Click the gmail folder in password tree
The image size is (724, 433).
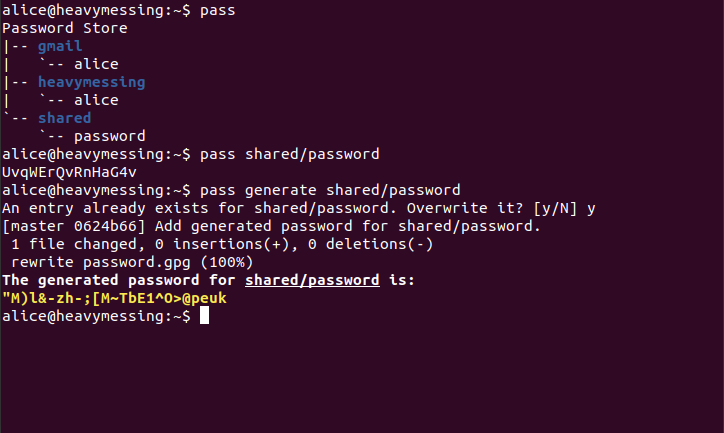(60, 46)
